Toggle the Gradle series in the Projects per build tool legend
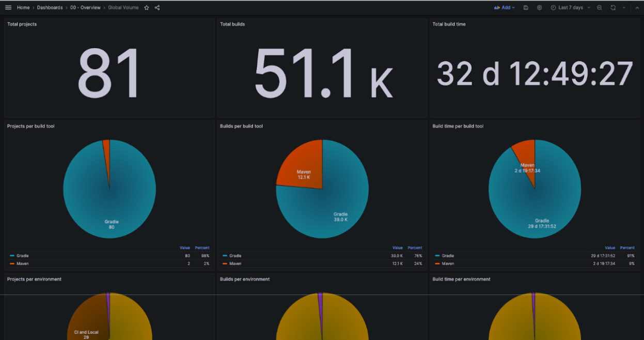 click(x=23, y=256)
